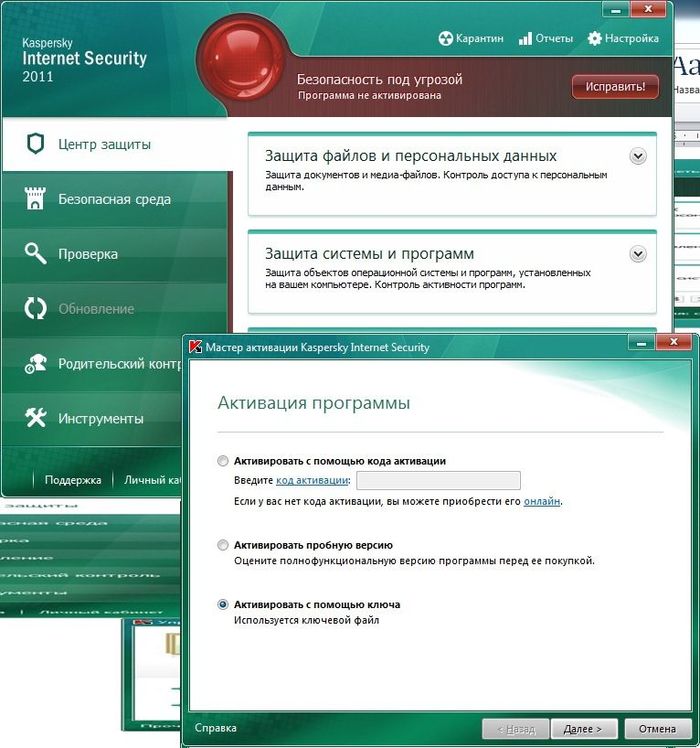Close the Kaspersky main window
This screenshot has width=700, height=748.
[648, 10]
